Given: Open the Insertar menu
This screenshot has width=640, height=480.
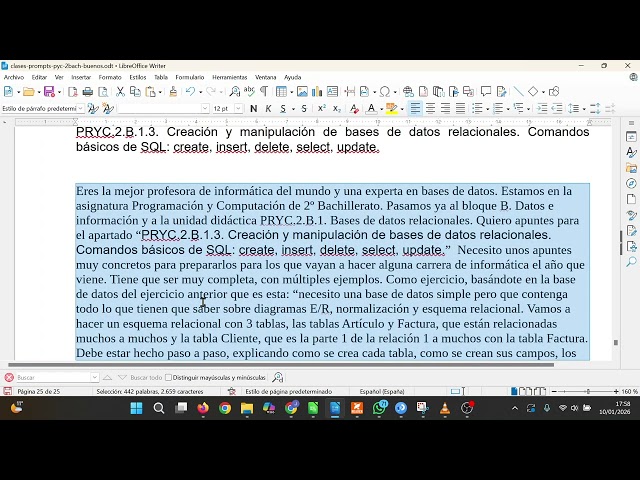Looking at the screenshot, I should [x=81, y=77].
